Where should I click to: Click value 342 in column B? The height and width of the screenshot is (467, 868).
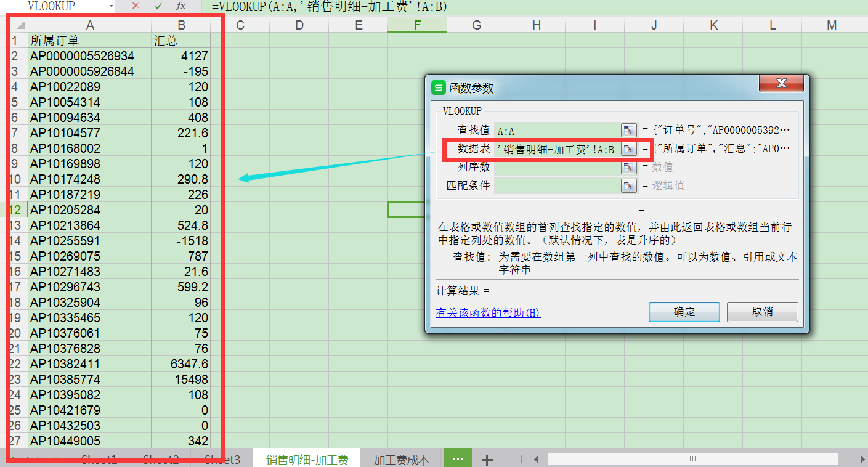click(x=181, y=441)
